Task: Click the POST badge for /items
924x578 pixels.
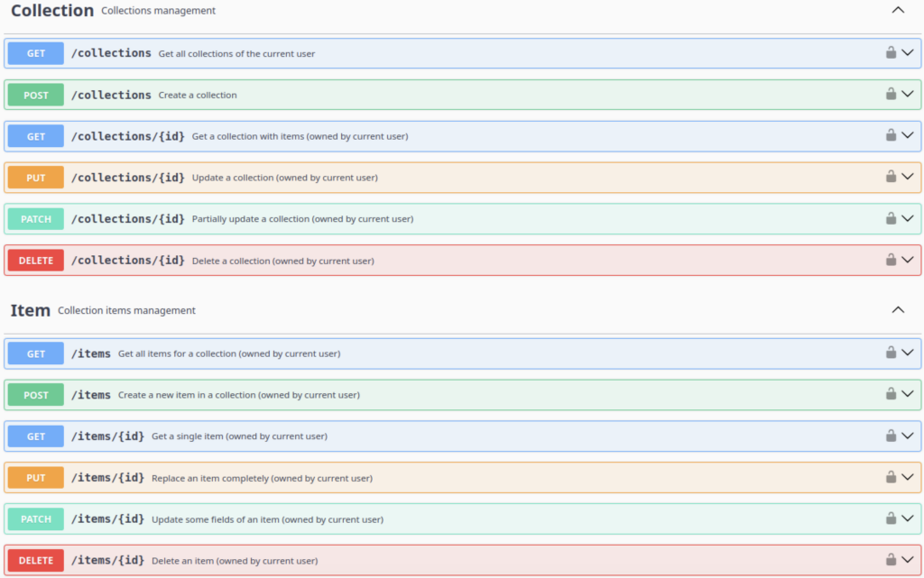Action: pos(36,395)
